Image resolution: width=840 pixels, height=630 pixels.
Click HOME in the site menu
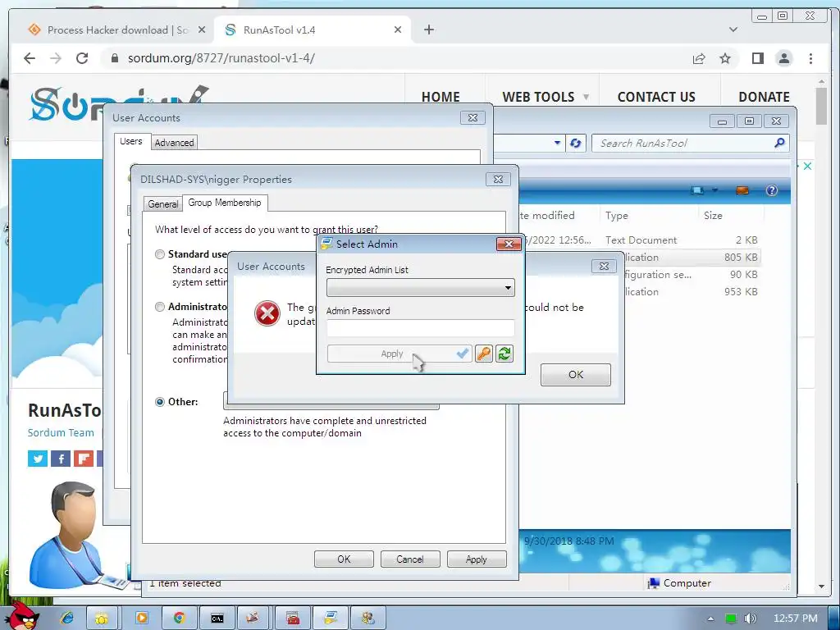[441, 97]
